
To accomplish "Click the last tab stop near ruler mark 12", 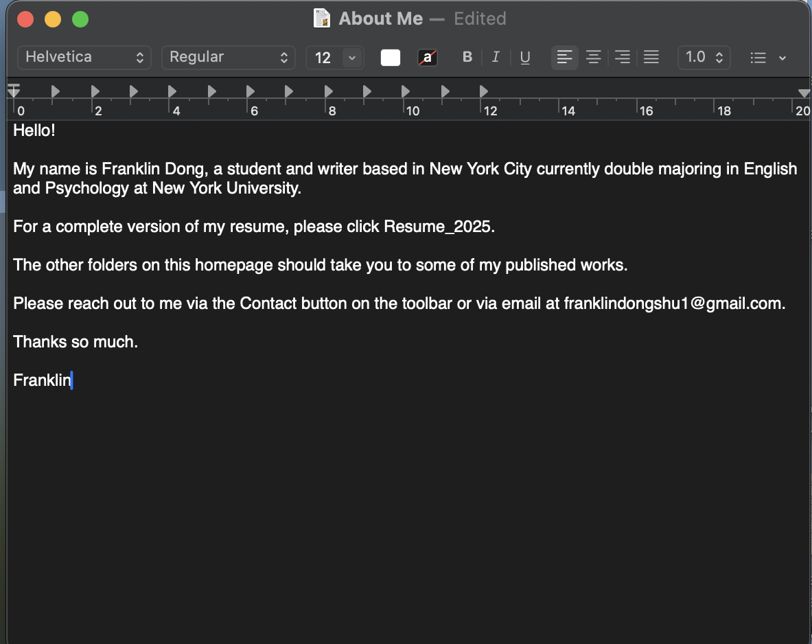I will 484,92.
